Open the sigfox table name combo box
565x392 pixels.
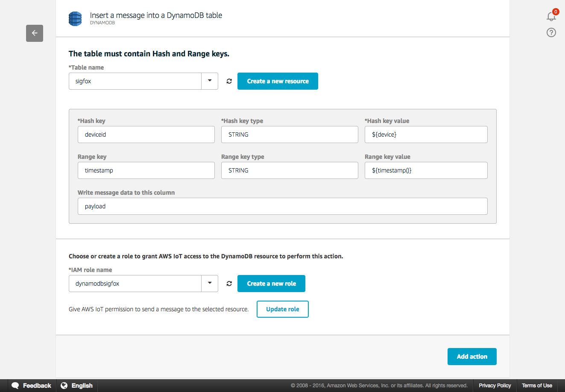[143, 81]
